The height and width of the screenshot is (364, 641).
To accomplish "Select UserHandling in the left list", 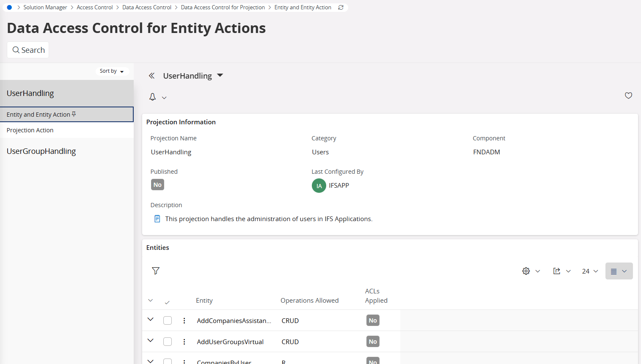I will (x=67, y=93).
